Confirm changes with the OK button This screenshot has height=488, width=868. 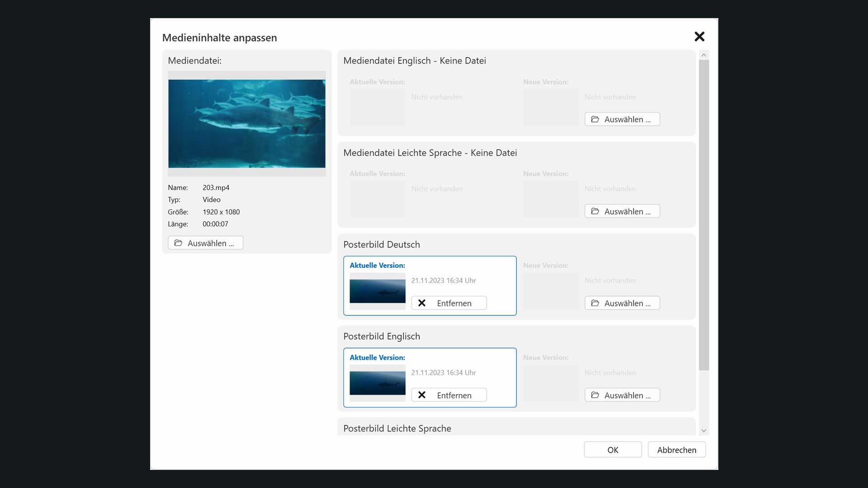coord(613,450)
